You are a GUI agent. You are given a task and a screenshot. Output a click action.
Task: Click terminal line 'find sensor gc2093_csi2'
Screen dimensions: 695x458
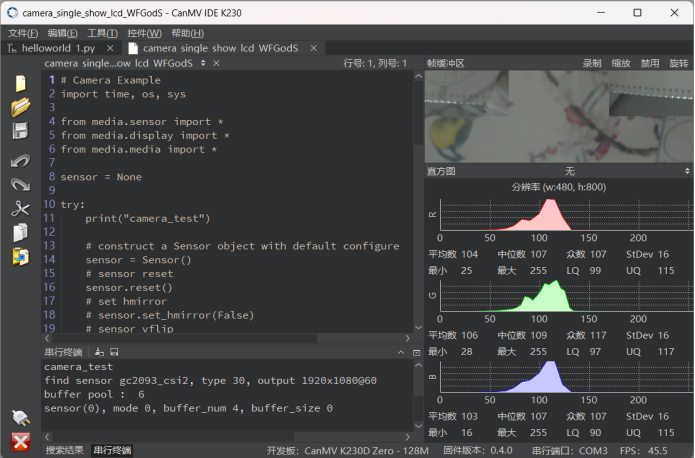tap(210, 380)
